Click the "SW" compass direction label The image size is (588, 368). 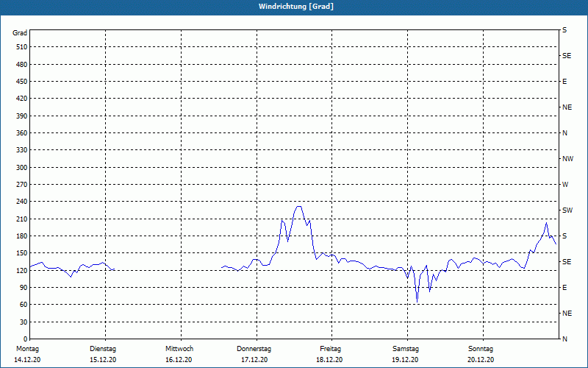click(x=567, y=210)
